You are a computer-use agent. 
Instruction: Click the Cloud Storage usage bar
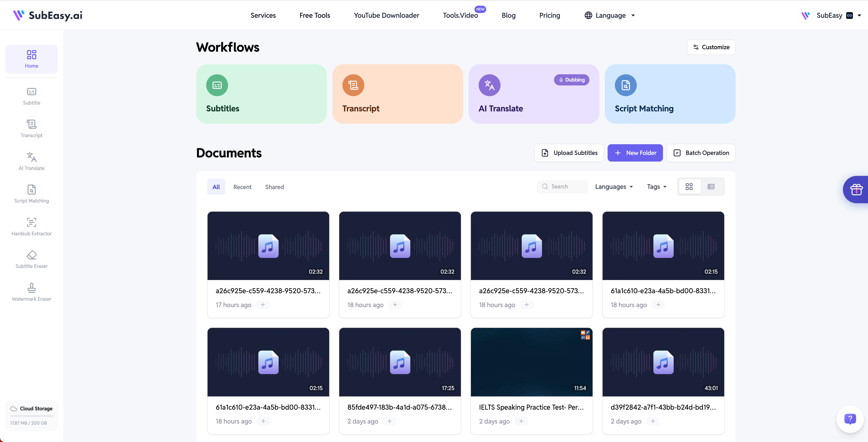(x=31, y=416)
